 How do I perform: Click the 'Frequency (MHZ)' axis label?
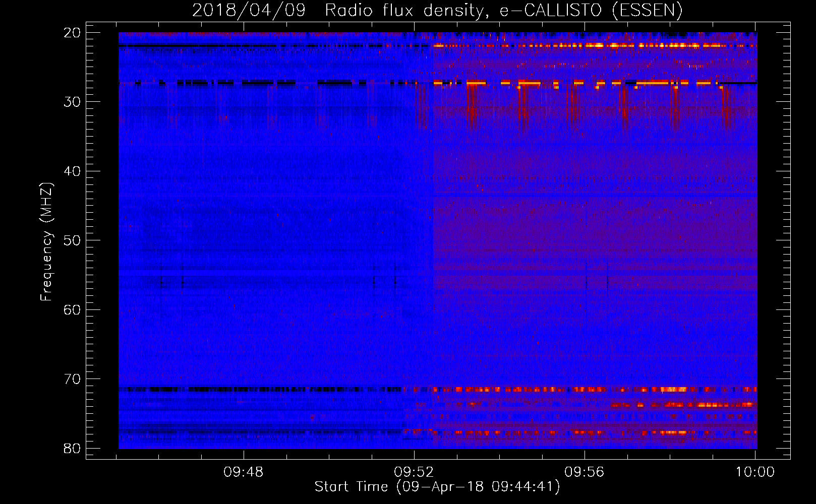(x=46, y=242)
